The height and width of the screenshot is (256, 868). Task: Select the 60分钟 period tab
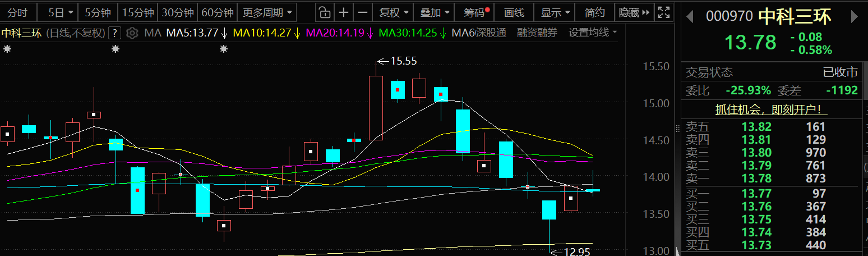(217, 12)
